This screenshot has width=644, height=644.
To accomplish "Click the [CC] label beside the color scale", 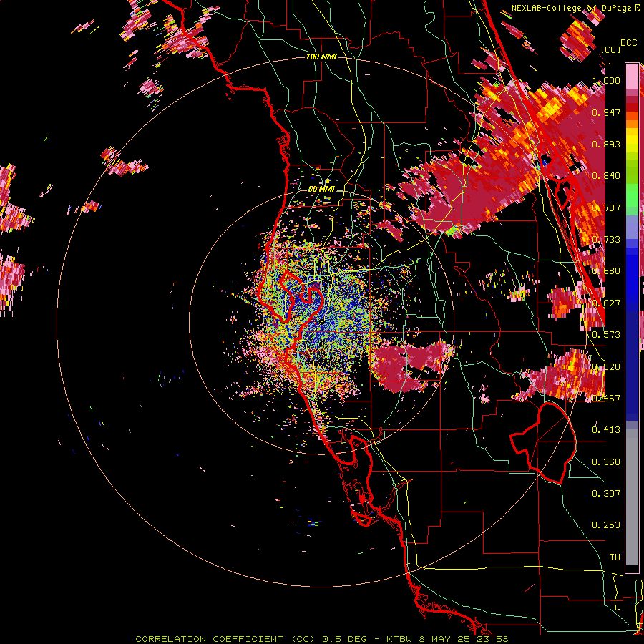I will (x=610, y=49).
